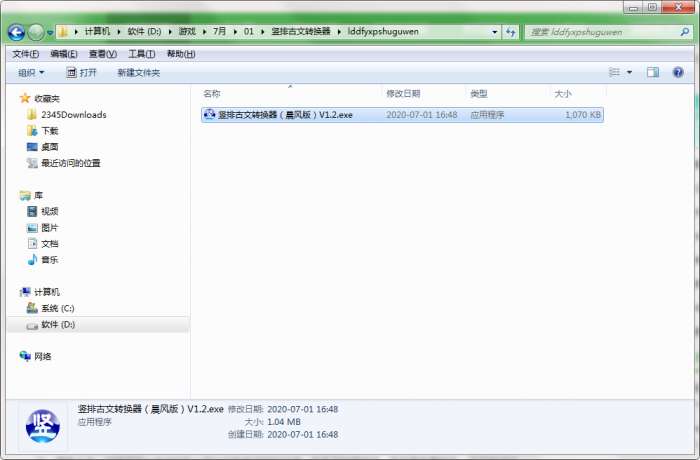Click the blue Help question mark icon
This screenshot has height=460, width=700.
click(x=678, y=72)
